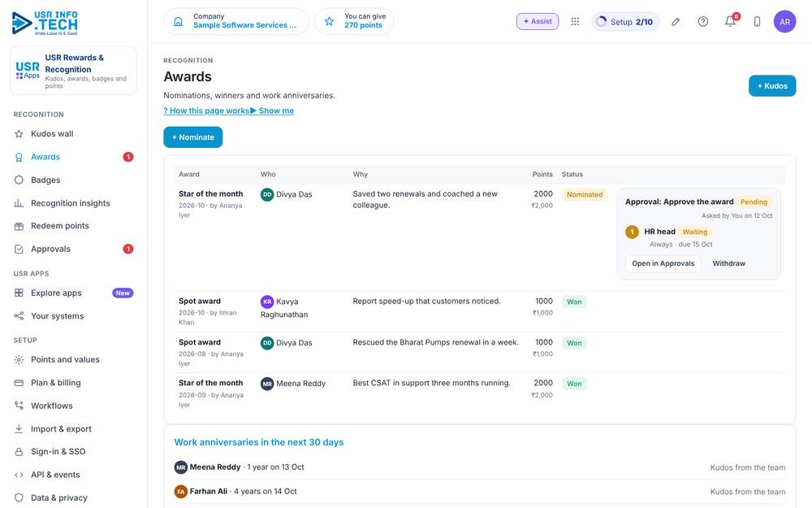Click the USR Info Tech logo
Screen dimensions: 812x508
(45, 23)
